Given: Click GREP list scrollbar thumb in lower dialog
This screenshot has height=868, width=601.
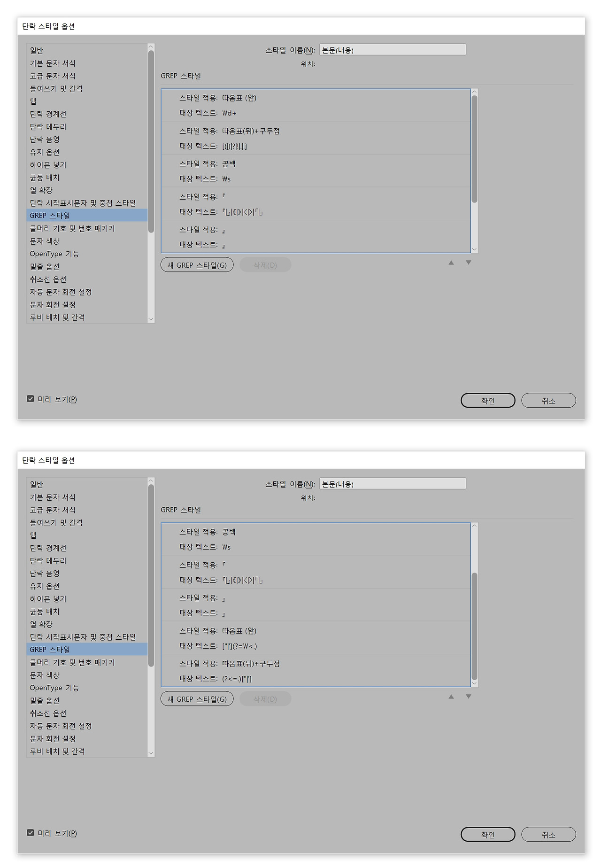Looking at the screenshot, I should pyautogui.click(x=474, y=627).
